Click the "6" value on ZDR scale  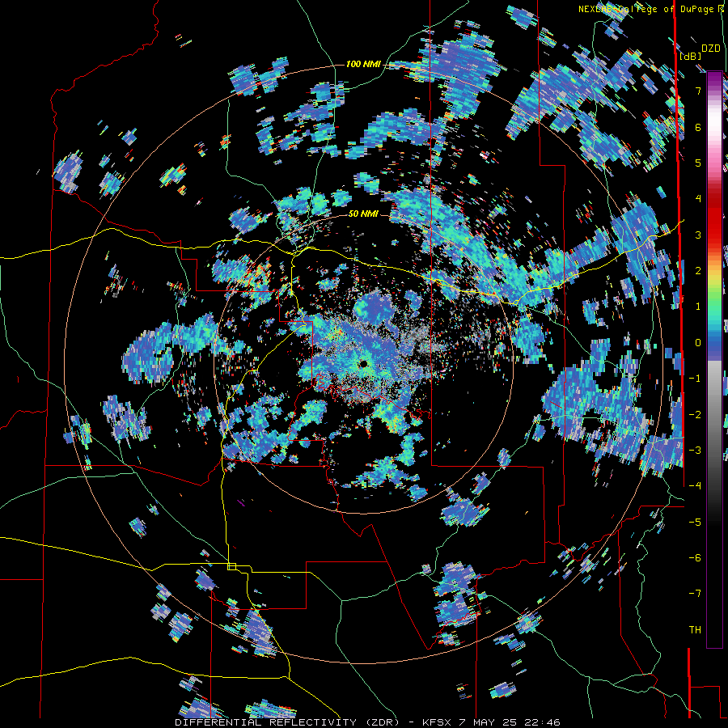click(x=698, y=127)
